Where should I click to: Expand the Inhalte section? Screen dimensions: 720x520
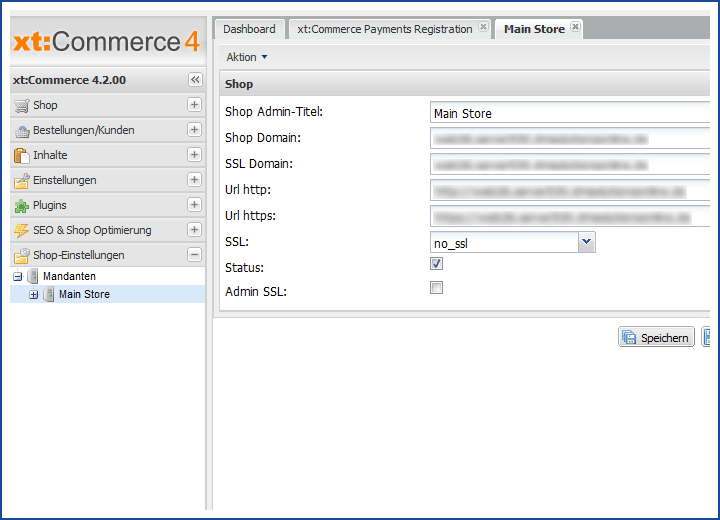(x=194, y=155)
